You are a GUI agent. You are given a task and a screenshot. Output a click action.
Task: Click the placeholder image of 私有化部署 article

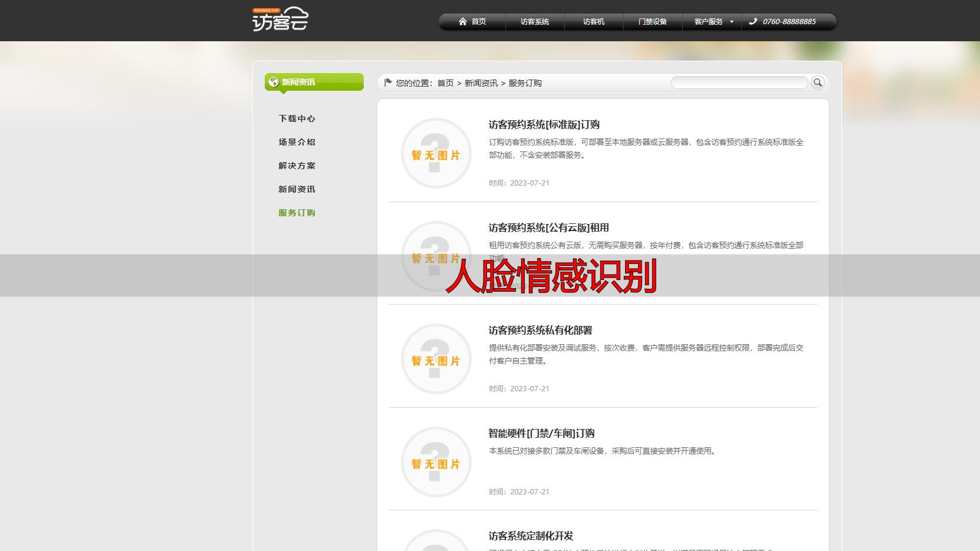(436, 358)
